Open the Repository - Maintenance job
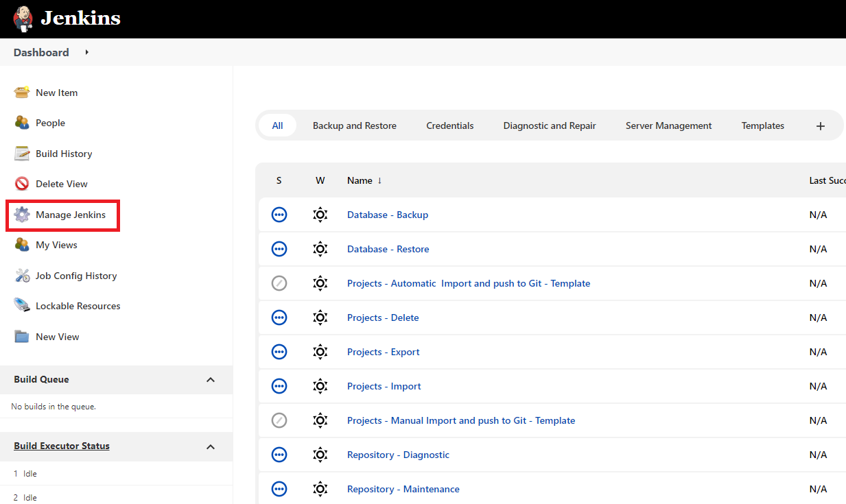Viewport: 846px width, 504px height. (403, 489)
